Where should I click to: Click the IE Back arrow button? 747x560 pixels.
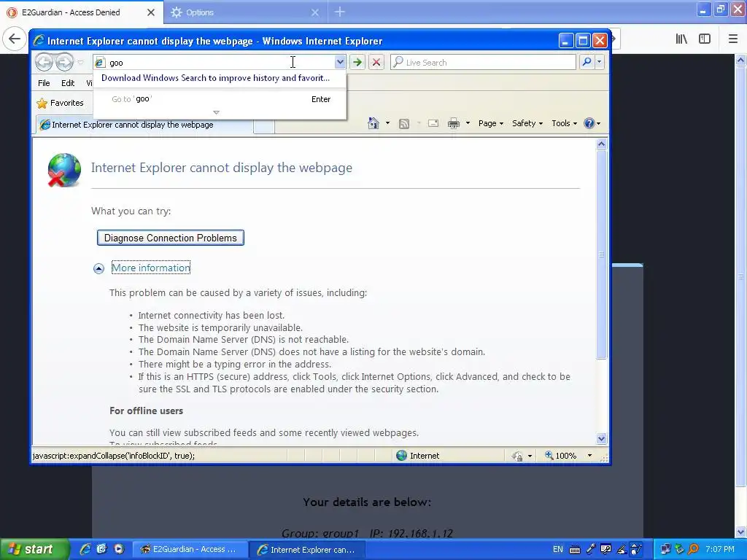44,62
